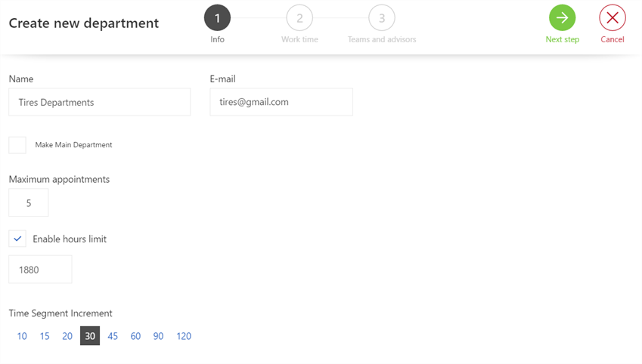Go to step 1 Info circle
Screen dimensions: 642x364
tap(217, 18)
